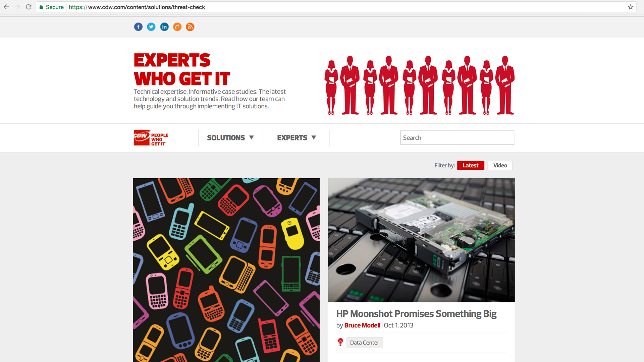Screen dimensions: 644x362
Task: Click the CDW People Who Get It logo
Action: 151,138
